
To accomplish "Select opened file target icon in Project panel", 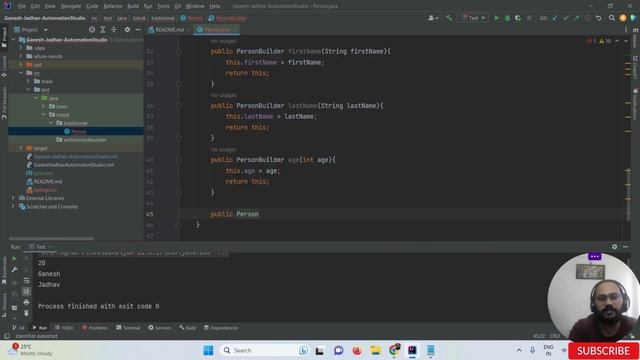I will 92,30.
